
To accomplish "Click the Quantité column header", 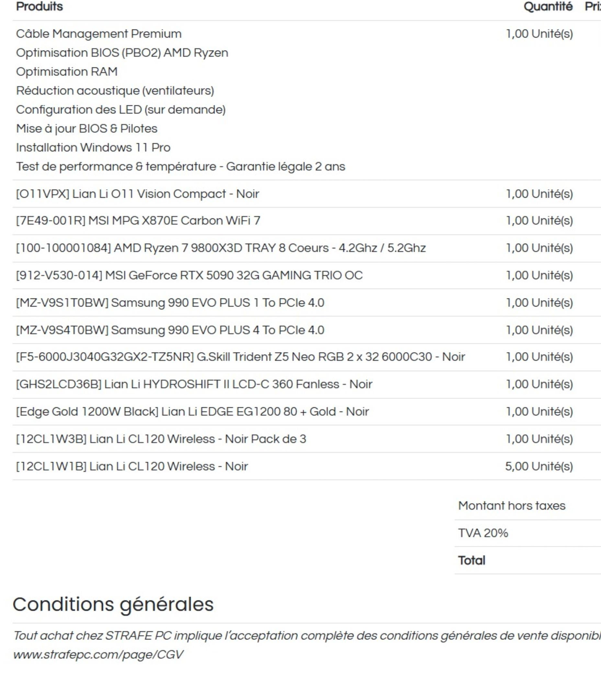I will [548, 7].
